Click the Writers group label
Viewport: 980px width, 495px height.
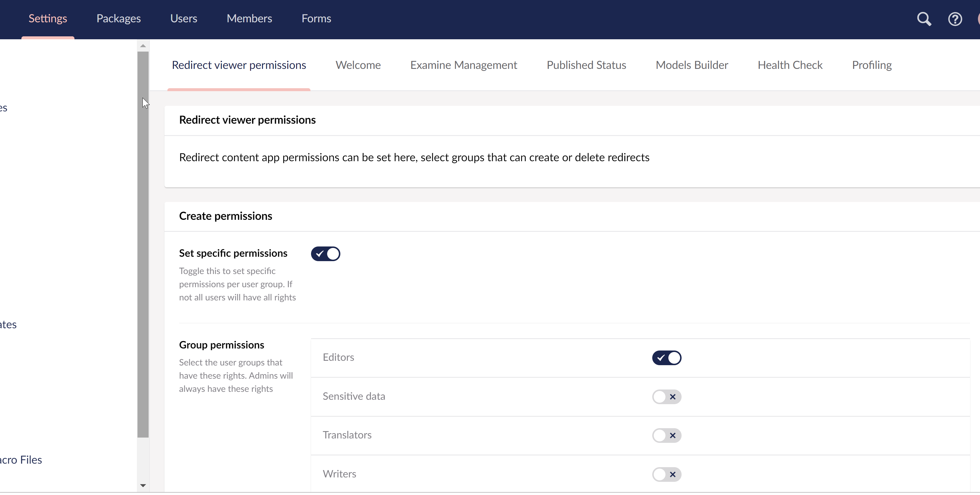(339, 474)
